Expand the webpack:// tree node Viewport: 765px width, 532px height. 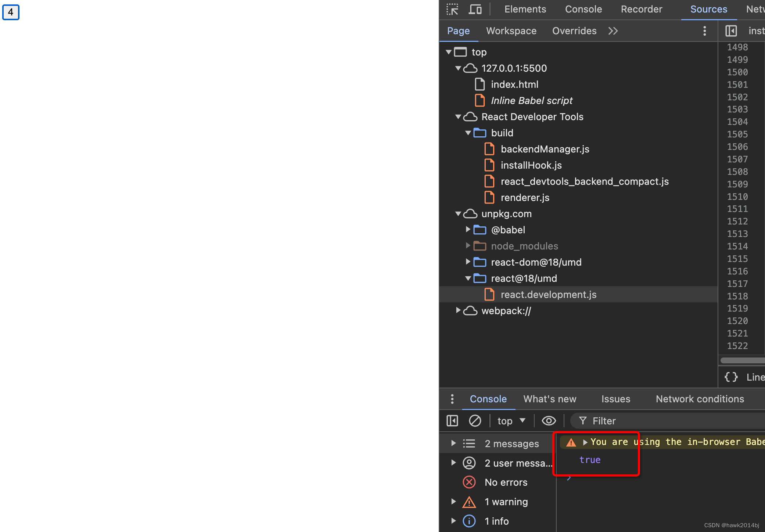click(x=458, y=310)
